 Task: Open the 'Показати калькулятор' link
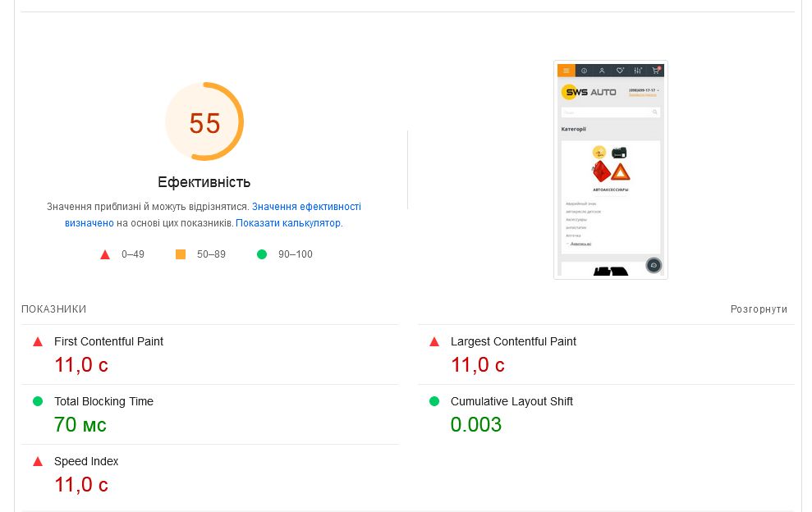288,223
